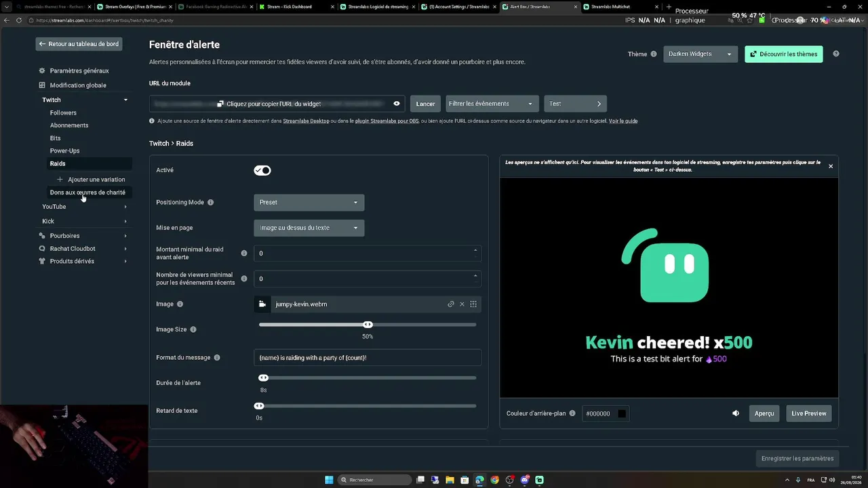This screenshot has height=488, width=868.
Task: Open the Mise en page dropdown
Action: (309, 228)
